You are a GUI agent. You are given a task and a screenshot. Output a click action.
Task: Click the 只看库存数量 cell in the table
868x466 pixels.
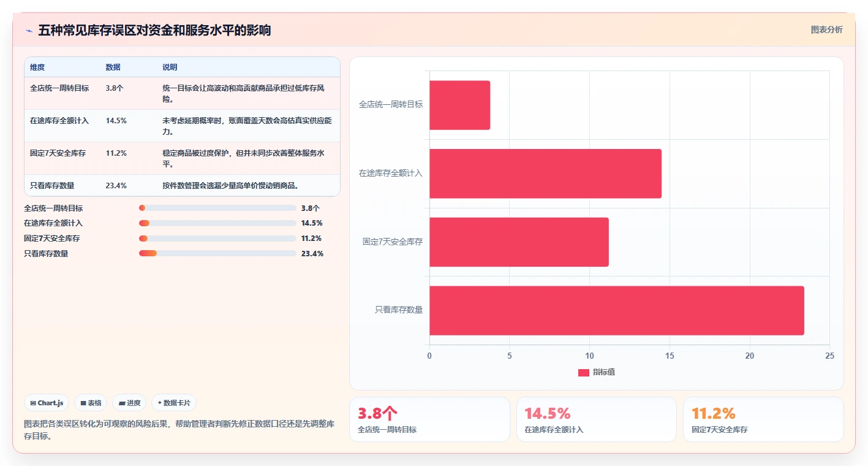pos(52,185)
